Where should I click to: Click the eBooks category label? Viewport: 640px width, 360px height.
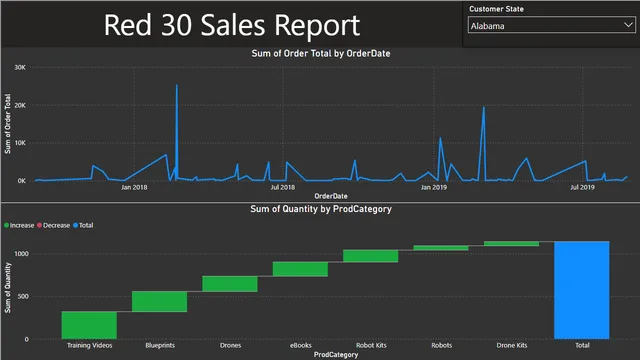[300, 345]
